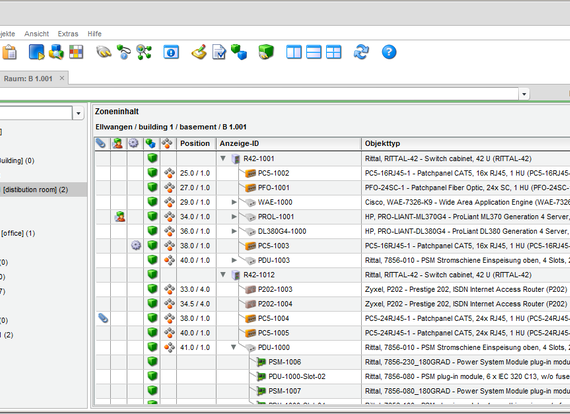Sort by the gear column header icon
Viewport: 570px width, 414px height.
pyautogui.click(x=133, y=144)
